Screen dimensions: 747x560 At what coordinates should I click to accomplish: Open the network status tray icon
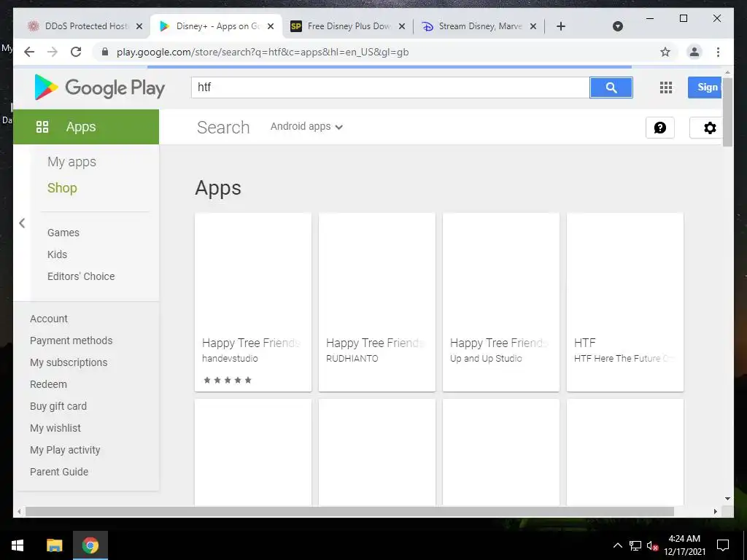pos(635,545)
